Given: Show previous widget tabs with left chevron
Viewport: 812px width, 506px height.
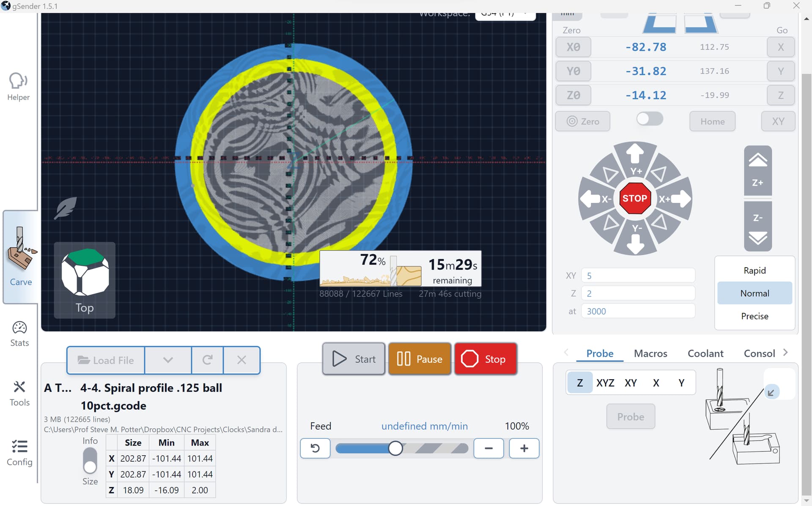Looking at the screenshot, I should (x=566, y=353).
